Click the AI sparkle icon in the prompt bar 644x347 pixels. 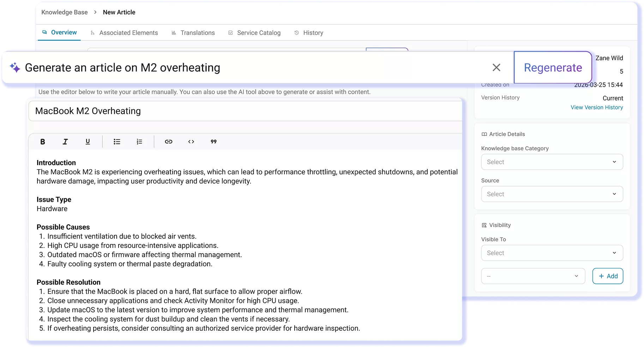pyautogui.click(x=15, y=67)
